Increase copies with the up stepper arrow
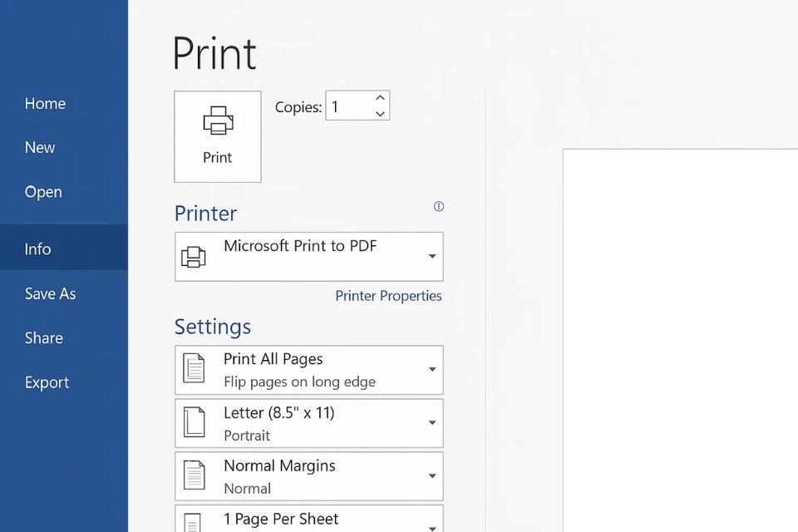Image resolution: width=798 pixels, height=532 pixels. 380,97
